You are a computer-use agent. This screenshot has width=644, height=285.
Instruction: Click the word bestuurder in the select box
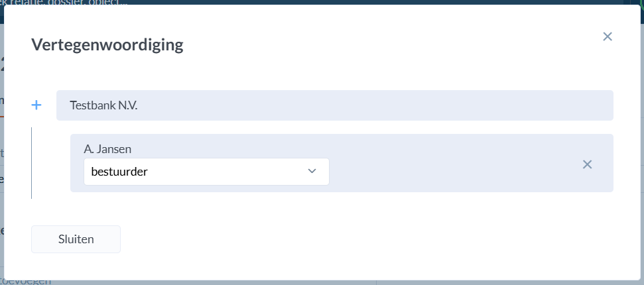pyautogui.click(x=119, y=172)
